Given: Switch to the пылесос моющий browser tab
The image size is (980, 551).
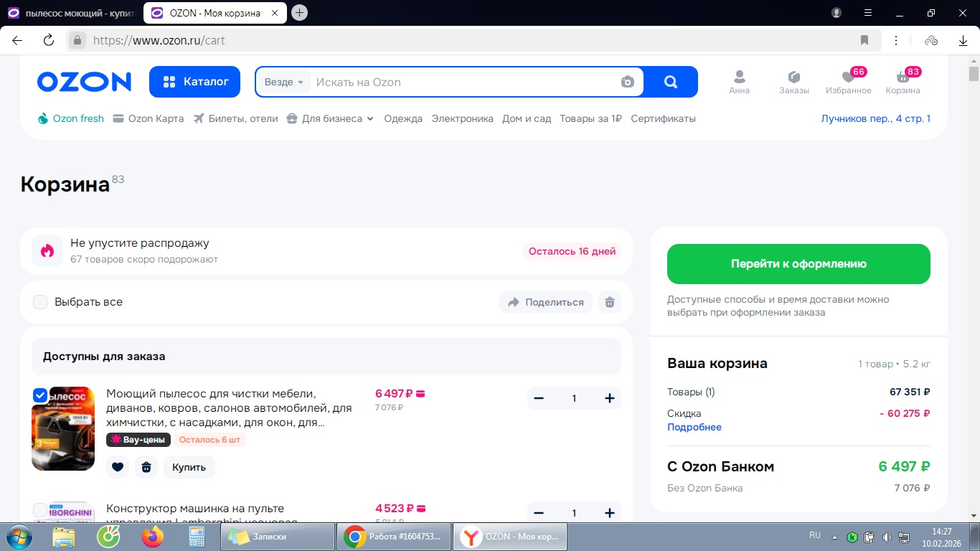Looking at the screenshot, I should coord(70,13).
